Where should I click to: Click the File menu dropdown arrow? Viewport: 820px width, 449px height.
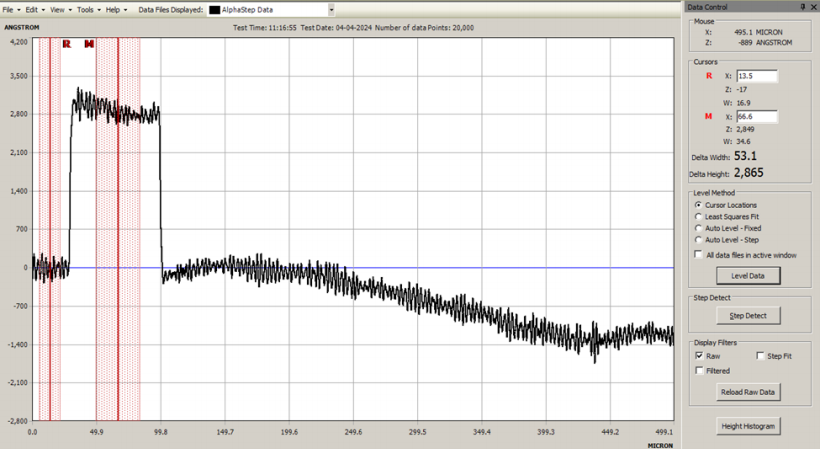click(19, 10)
